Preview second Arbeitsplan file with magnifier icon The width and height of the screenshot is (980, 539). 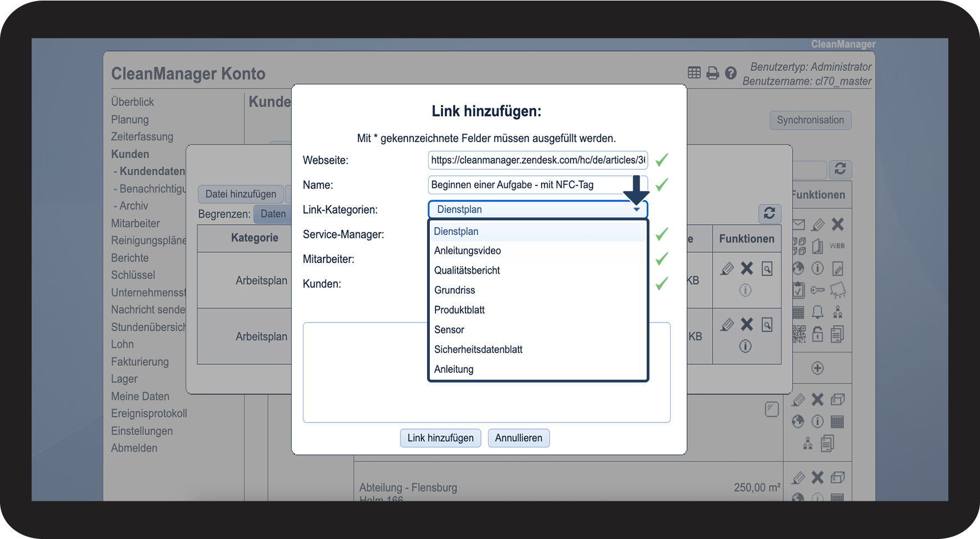tap(767, 324)
